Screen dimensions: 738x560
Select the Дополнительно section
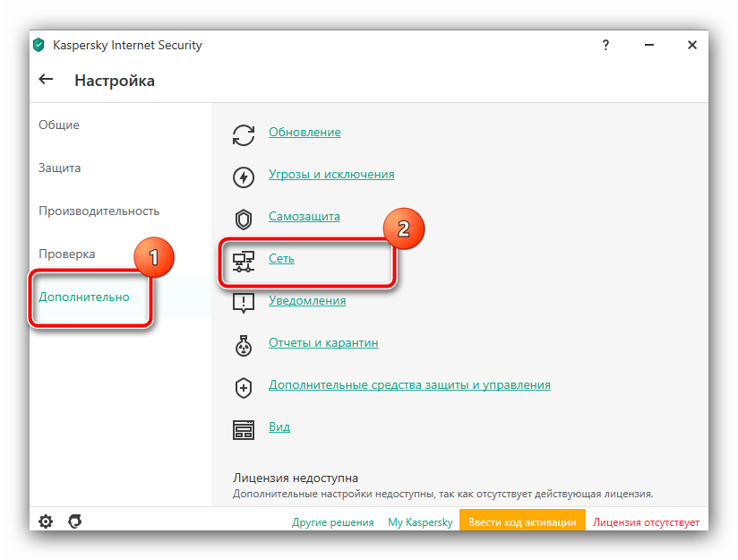coord(84,297)
